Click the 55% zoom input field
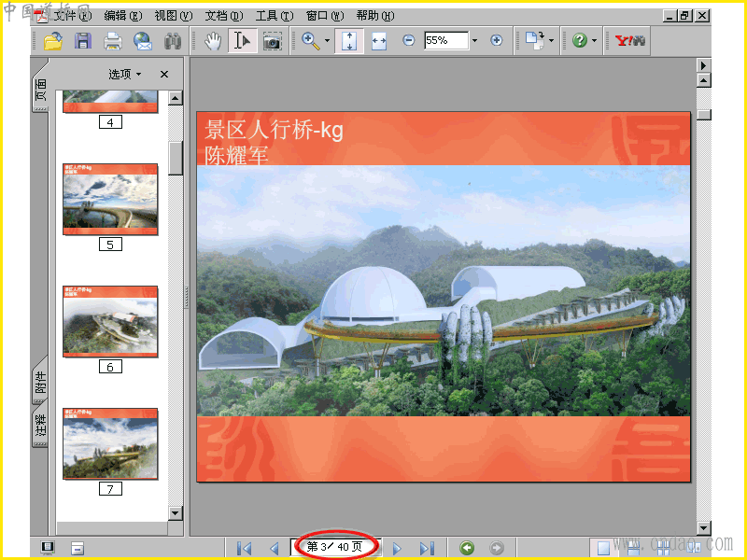This screenshot has height=560, width=747. tap(446, 40)
